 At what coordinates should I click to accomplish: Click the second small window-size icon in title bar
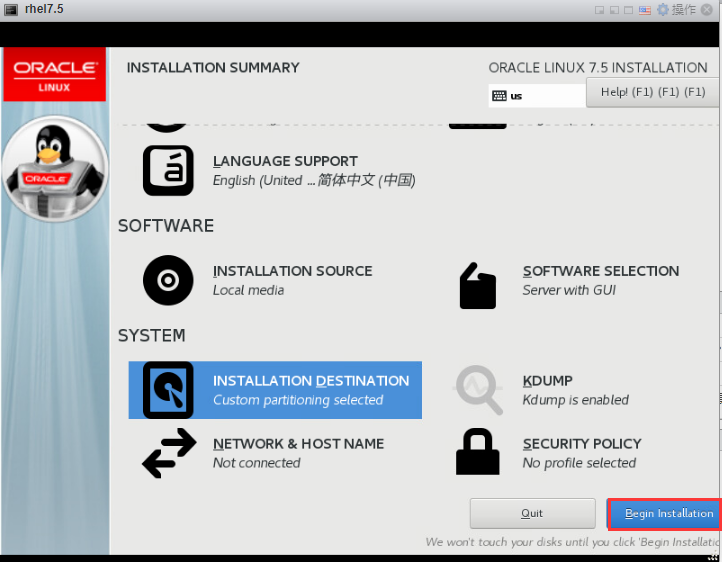[x=614, y=10]
